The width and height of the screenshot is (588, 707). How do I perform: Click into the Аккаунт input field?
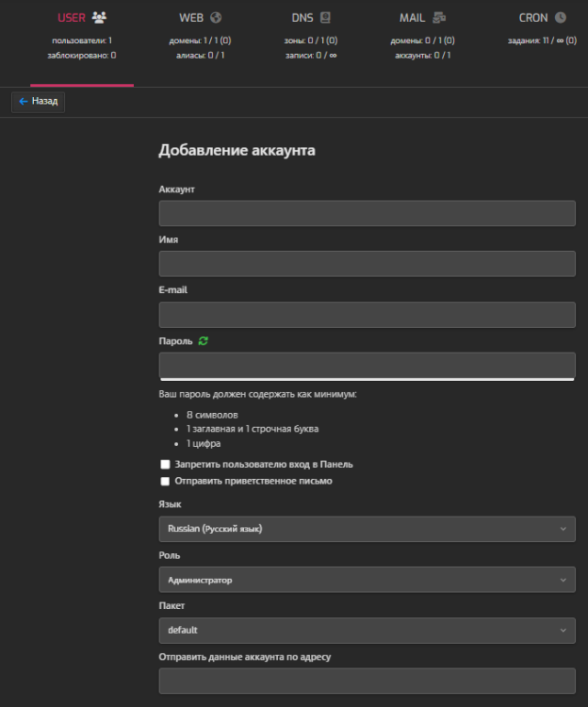click(x=367, y=213)
